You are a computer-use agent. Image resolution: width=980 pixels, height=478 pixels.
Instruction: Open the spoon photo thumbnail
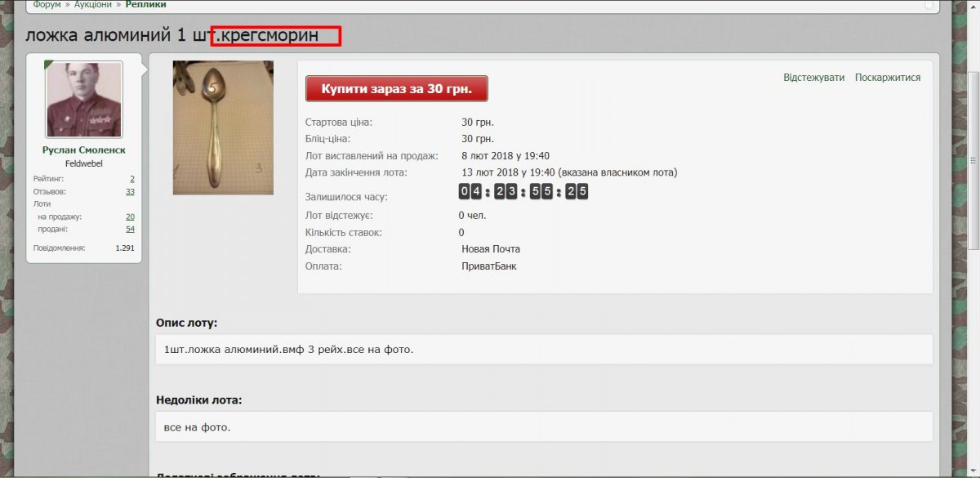[223, 127]
